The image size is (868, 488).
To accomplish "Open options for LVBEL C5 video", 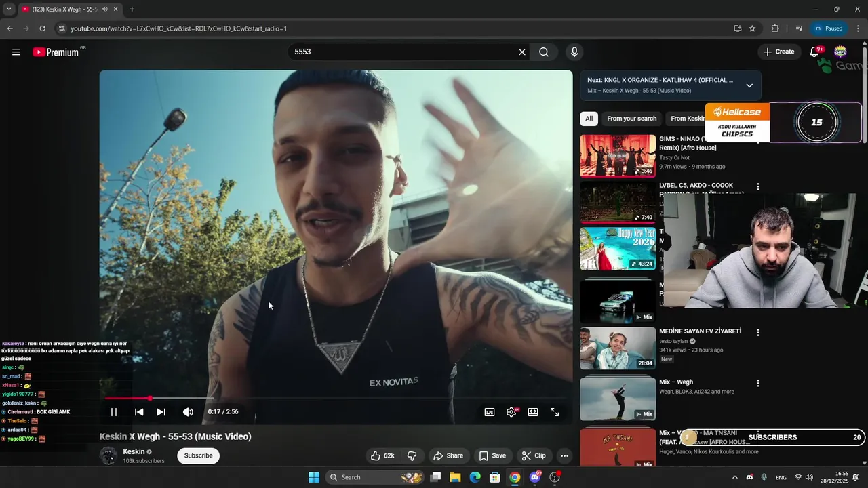I will (758, 186).
